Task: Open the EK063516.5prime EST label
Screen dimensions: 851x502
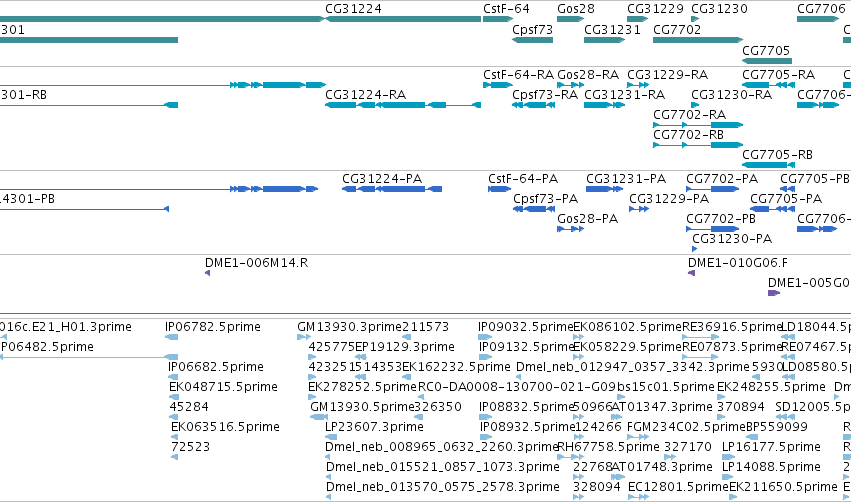Action: pyautogui.click(x=225, y=427)
